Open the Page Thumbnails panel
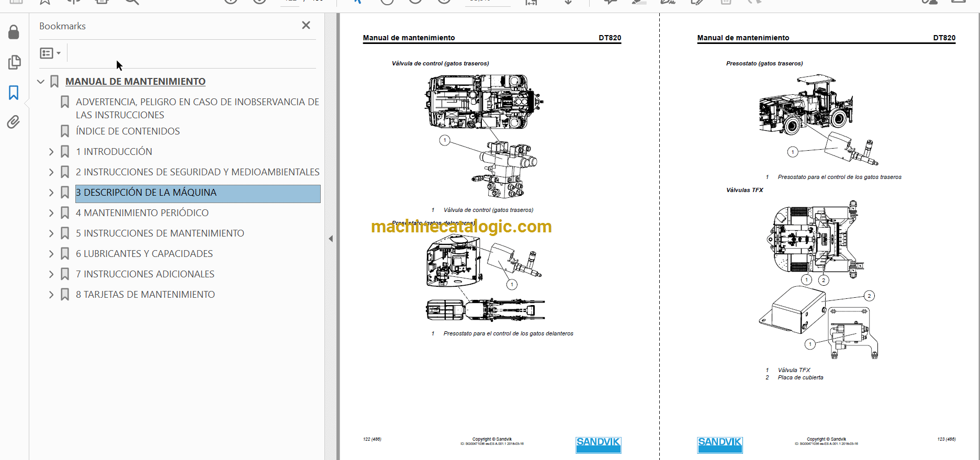 coord(14,62)
